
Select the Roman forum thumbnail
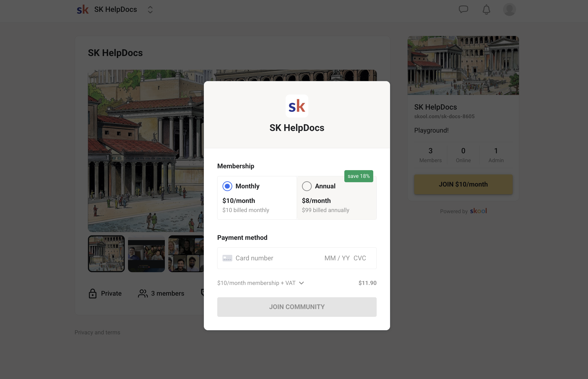click(106, 254)
